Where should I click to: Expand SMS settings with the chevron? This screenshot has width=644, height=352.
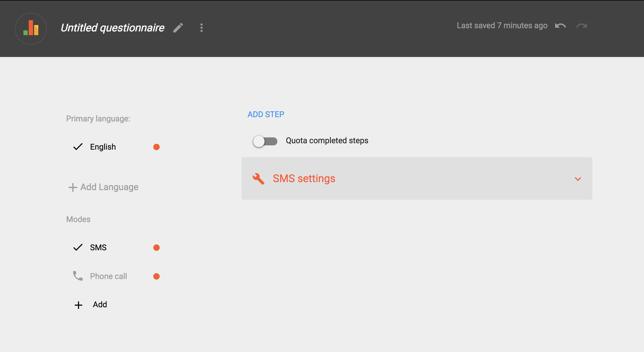578,179
